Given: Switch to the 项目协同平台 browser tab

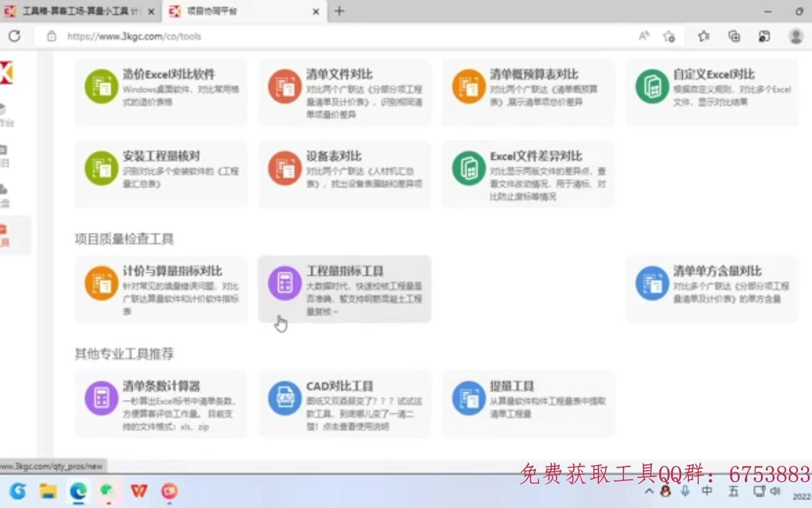Looking at the screenshot, I should [x=244, y=11].
